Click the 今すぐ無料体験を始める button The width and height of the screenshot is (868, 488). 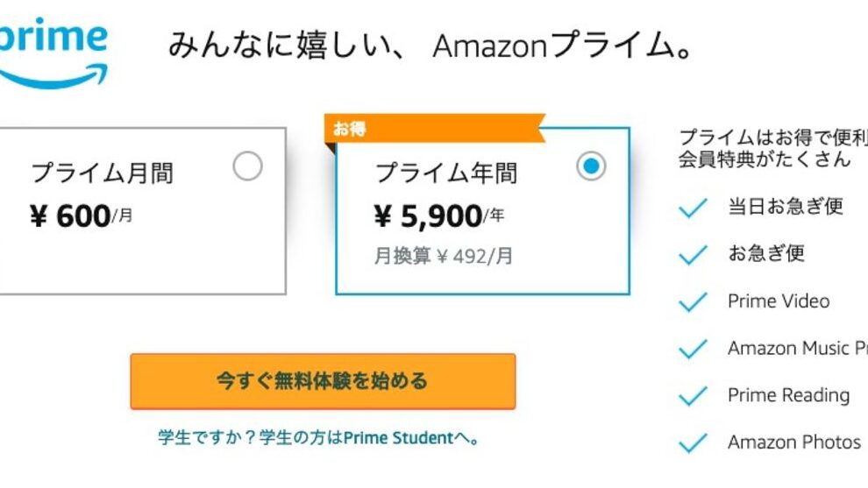[x=323, y=381]
